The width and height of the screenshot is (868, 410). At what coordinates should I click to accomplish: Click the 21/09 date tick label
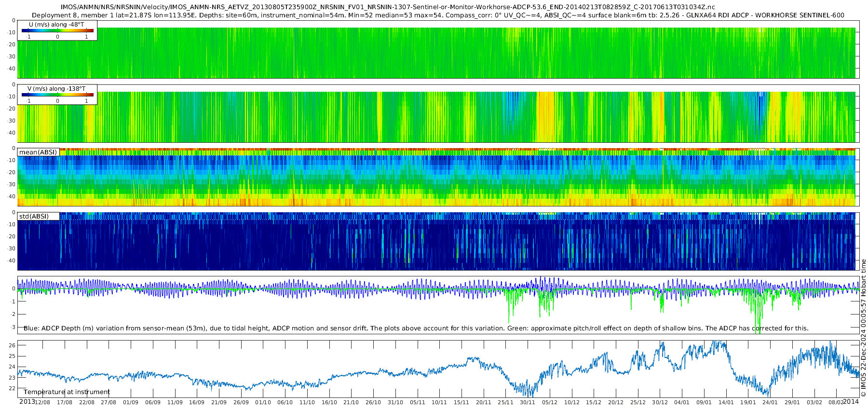[219, 402]
